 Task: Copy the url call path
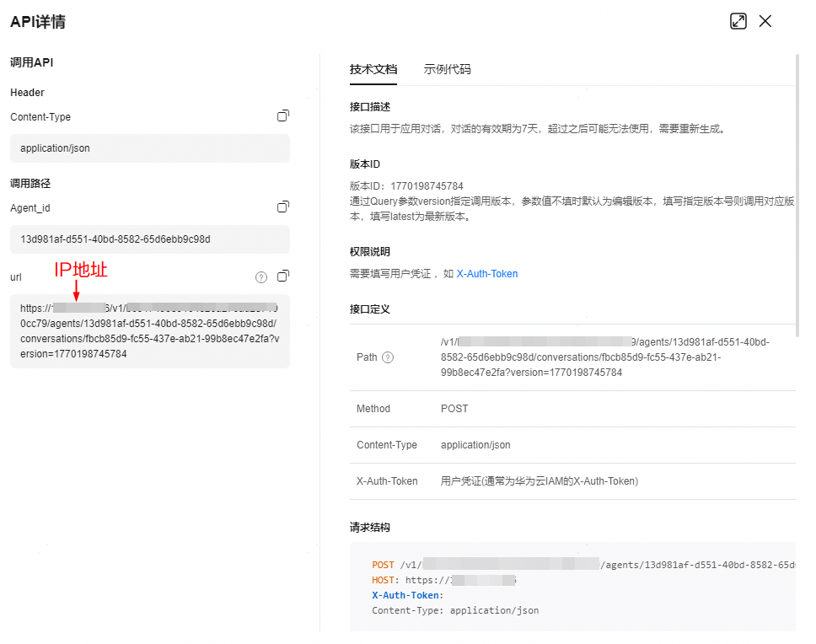click(x=283, y=276)
